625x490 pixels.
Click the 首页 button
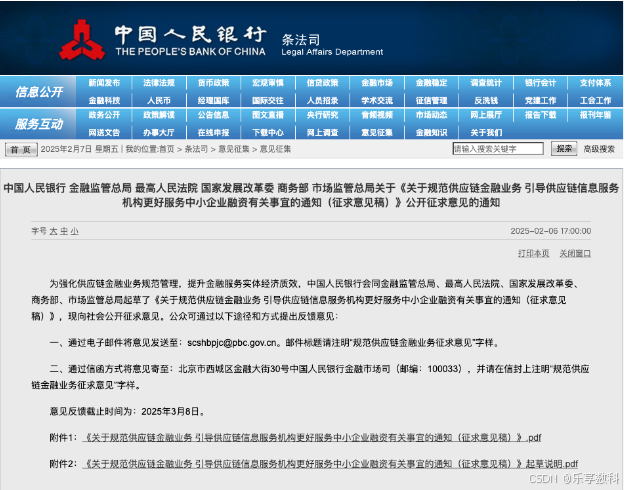[x=21, y=150]
